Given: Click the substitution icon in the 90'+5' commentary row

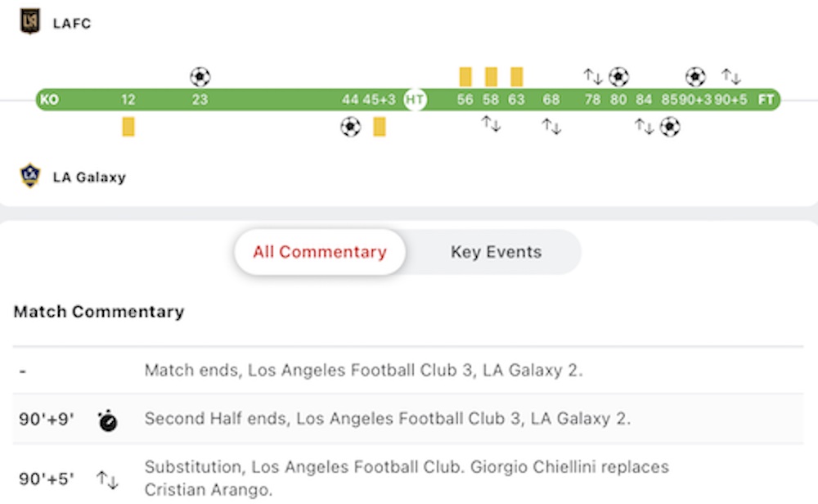Looking at the screenshot, I should 107,479.
